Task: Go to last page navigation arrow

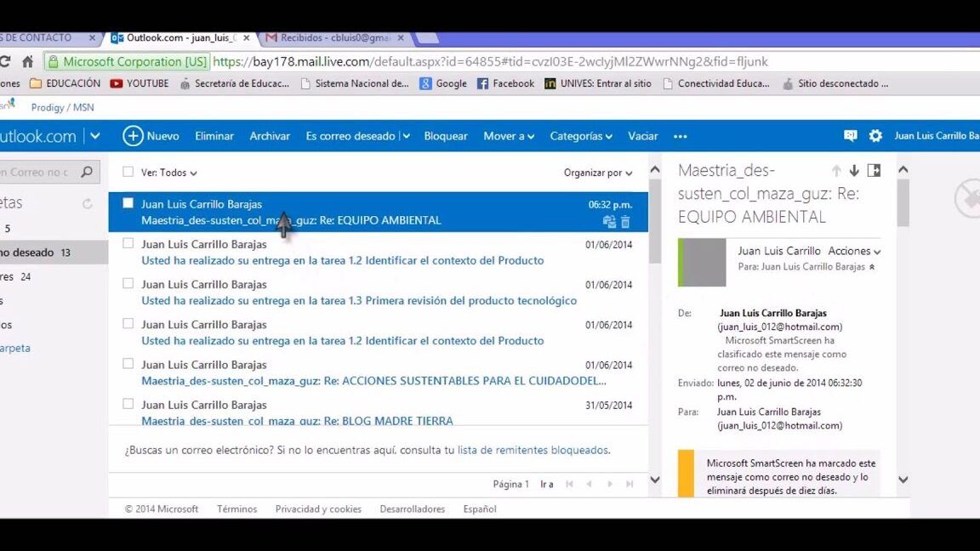Action: click(x=630, y=484)
